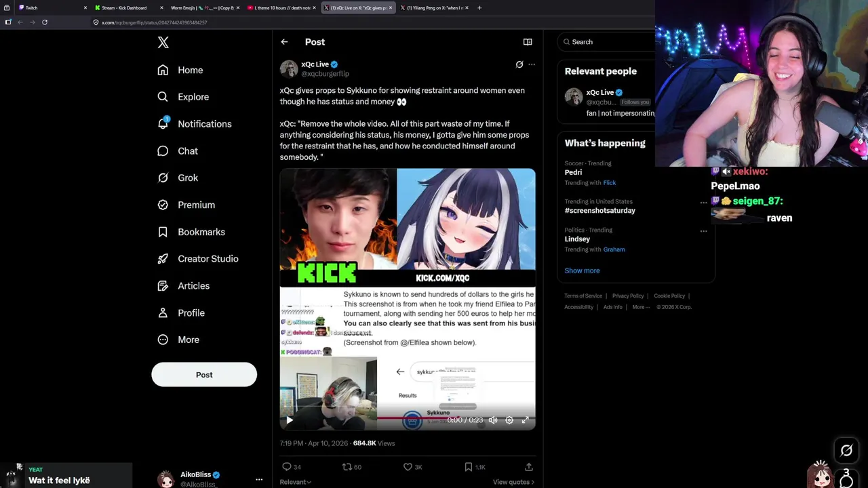Switch to the Worm Emojis tab
Viewport: 868px width, 488px height.
tap(205, 7)
